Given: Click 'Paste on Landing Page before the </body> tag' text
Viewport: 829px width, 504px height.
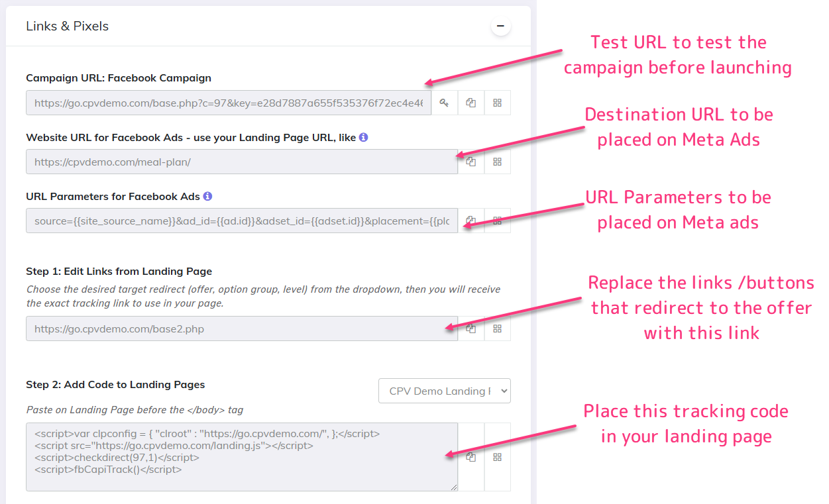Looking at the screenshot, I should coord(135,410).
